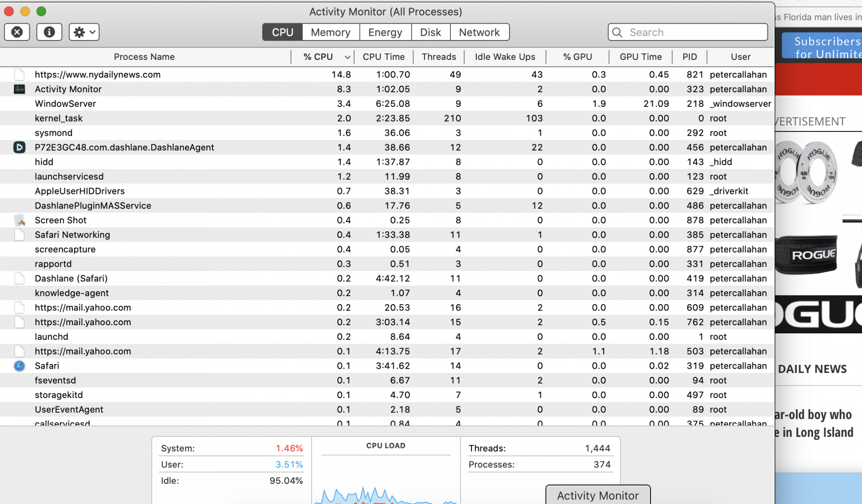Click the Florida man headline in Safari
862x504 pixels.
tap(818, 17)
